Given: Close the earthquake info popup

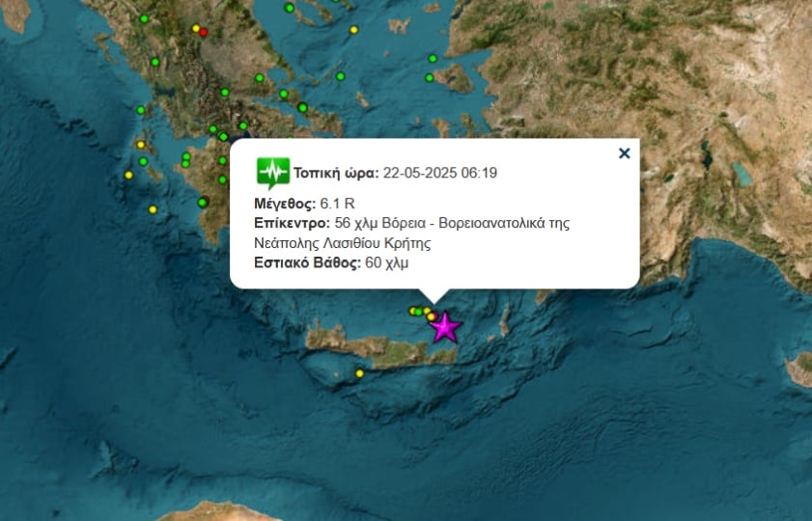Looking at the screenshot, I should 624,153.
